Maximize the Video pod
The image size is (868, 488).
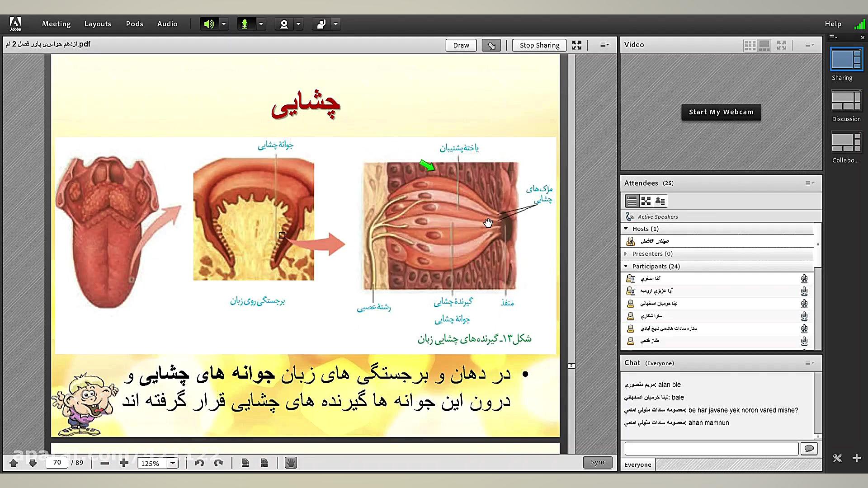click(782, 45)
